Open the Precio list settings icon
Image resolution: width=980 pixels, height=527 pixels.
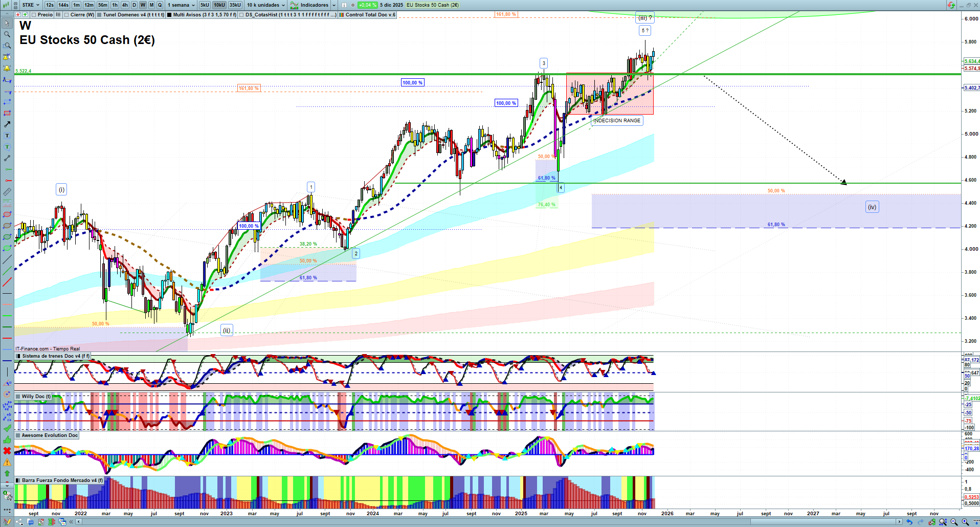58,15
